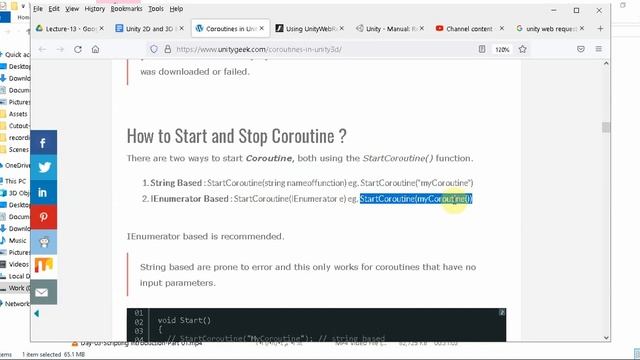
Task: Toggle code block expand icon
Action: (x=502, y=312)
